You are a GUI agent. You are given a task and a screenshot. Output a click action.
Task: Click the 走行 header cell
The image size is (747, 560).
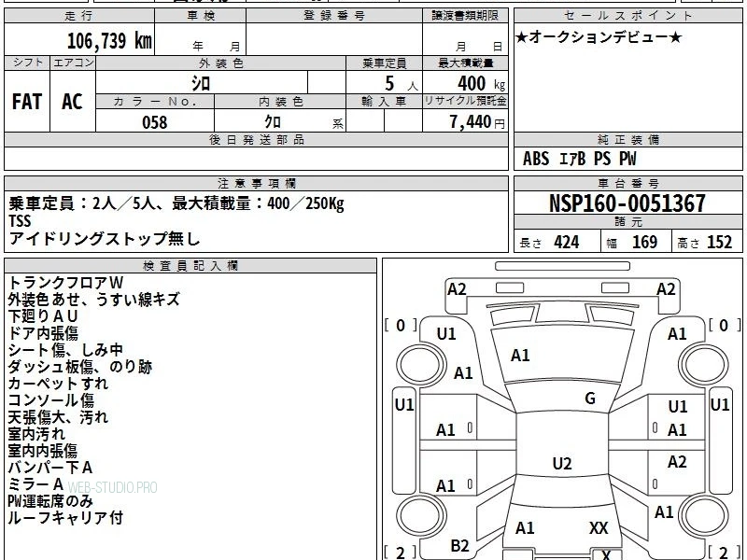(x=79, y=16)
